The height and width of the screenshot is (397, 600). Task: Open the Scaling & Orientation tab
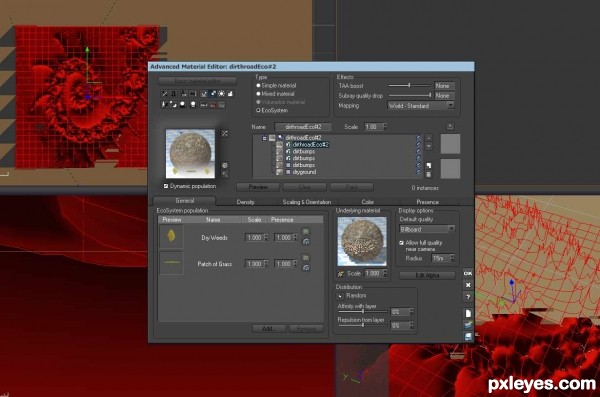307,202
